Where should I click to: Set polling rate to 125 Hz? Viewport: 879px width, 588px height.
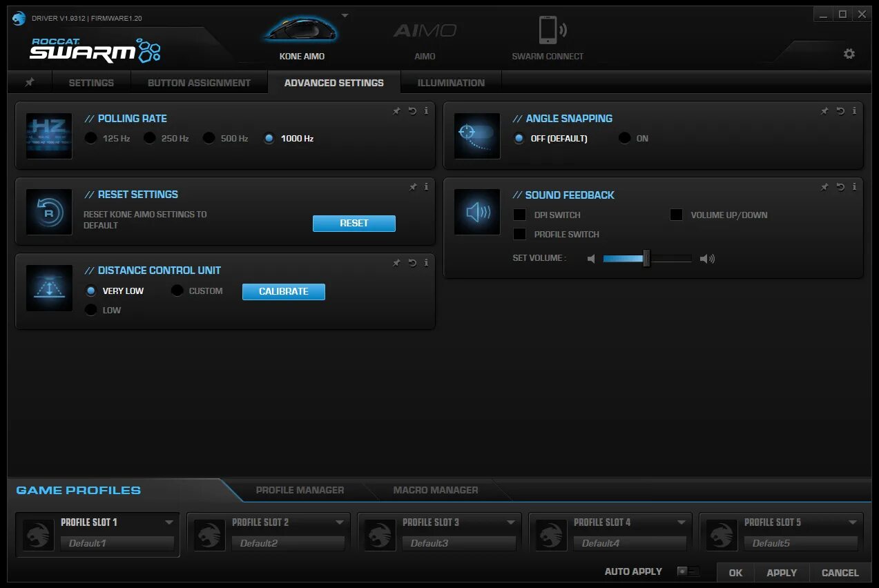[x=90, y=138]
